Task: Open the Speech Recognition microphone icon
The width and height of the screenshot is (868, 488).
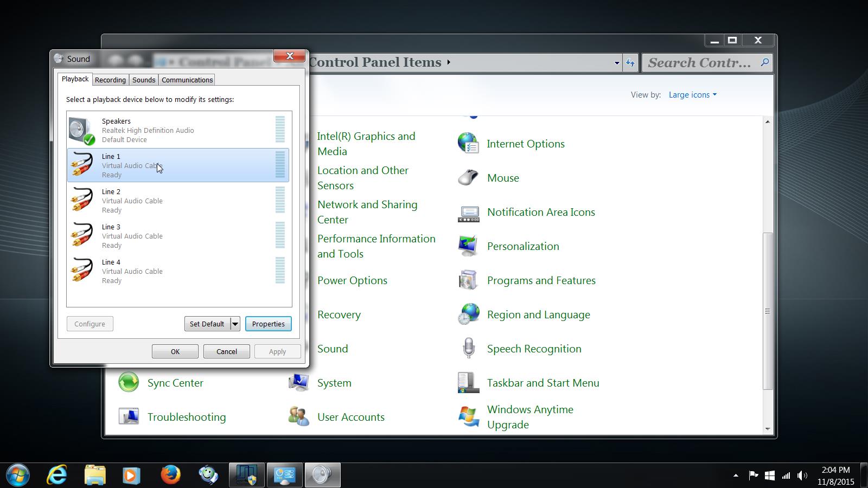Action: click(468, 349)
